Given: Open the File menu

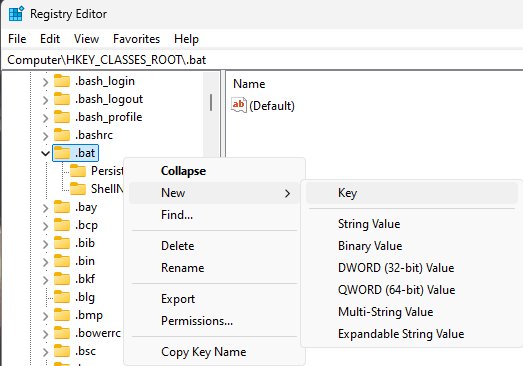Looking at the screenshot, I should tap(17, 39).
